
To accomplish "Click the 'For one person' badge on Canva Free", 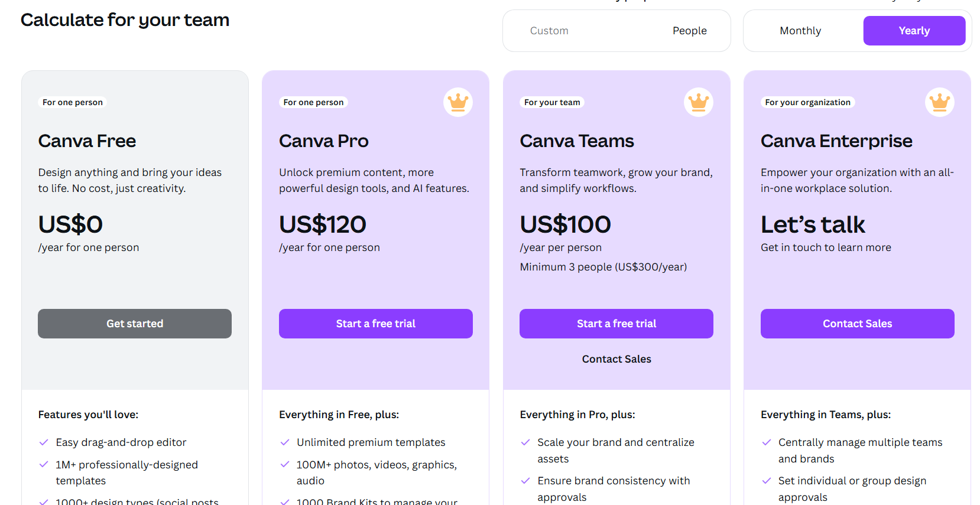I will click(72, 102).
